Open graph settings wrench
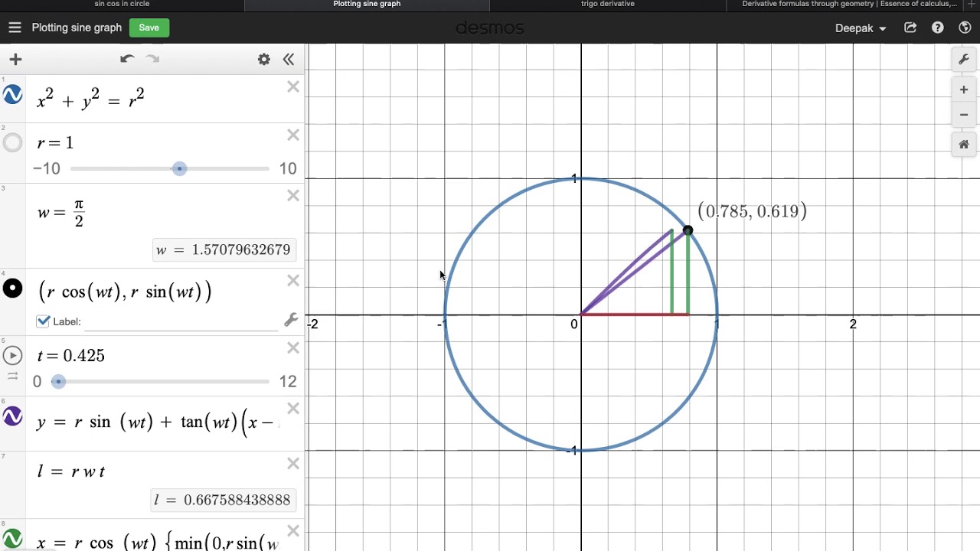The width and height of the screenshot is (980, 551). pos(964,60)
